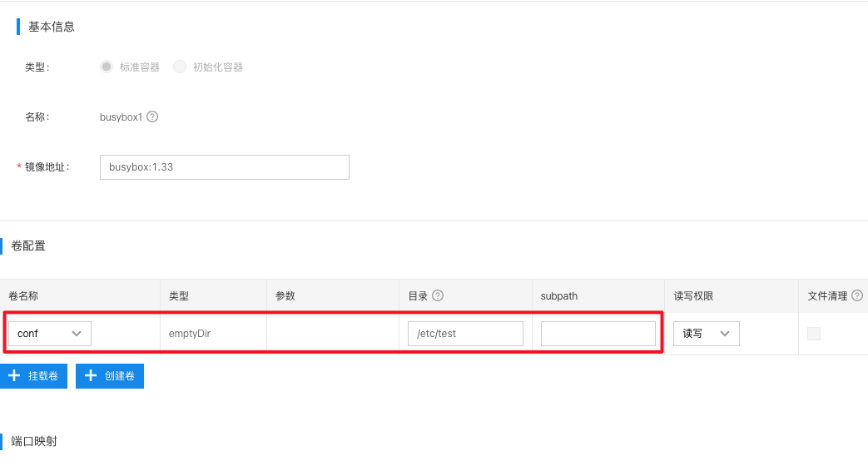The image size is (868, 471).
Task: Click the help icon beside 目录 header
Action: [x=437, y=295]
